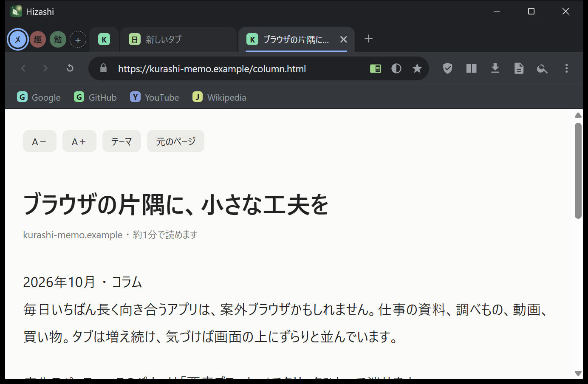
Task: Open the GitHub bookmark
Action: [96, 97]
